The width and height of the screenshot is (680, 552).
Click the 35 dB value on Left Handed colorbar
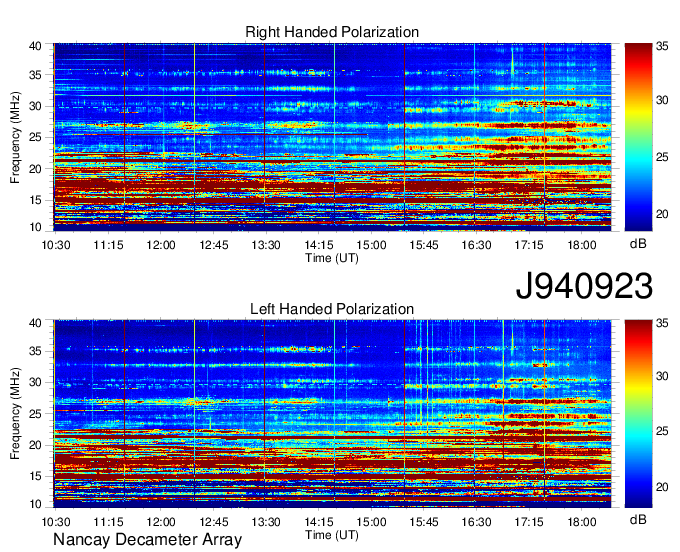click(x=662, y=323)
